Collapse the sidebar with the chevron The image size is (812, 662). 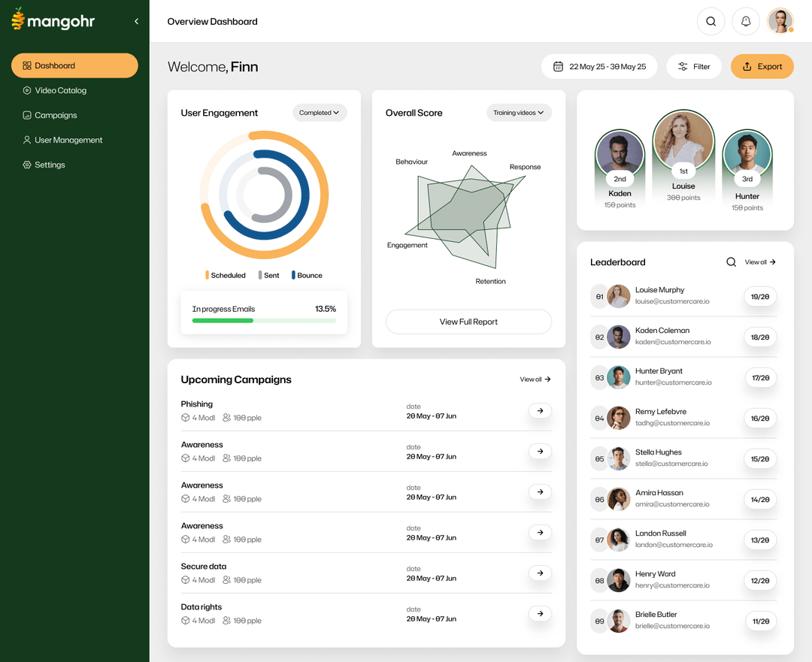tap(136, 21)
